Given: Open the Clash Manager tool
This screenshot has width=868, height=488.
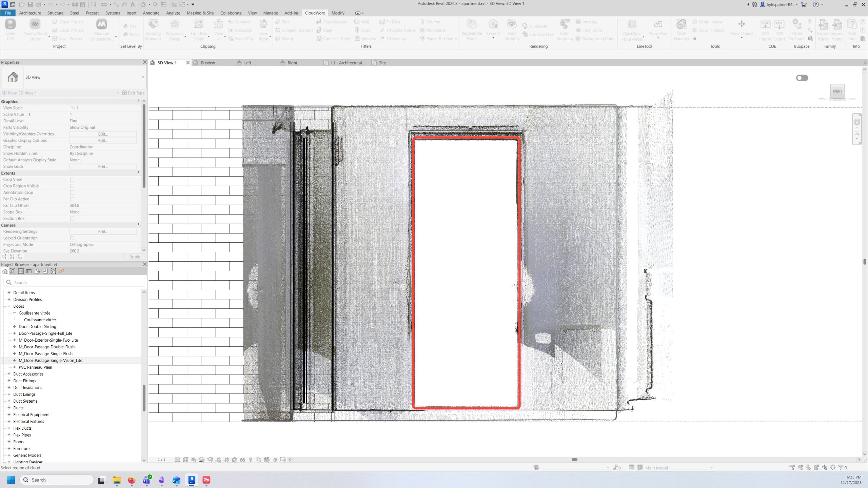Looking at the screenshot, I should pyautogui.click(x=681, y=24).
